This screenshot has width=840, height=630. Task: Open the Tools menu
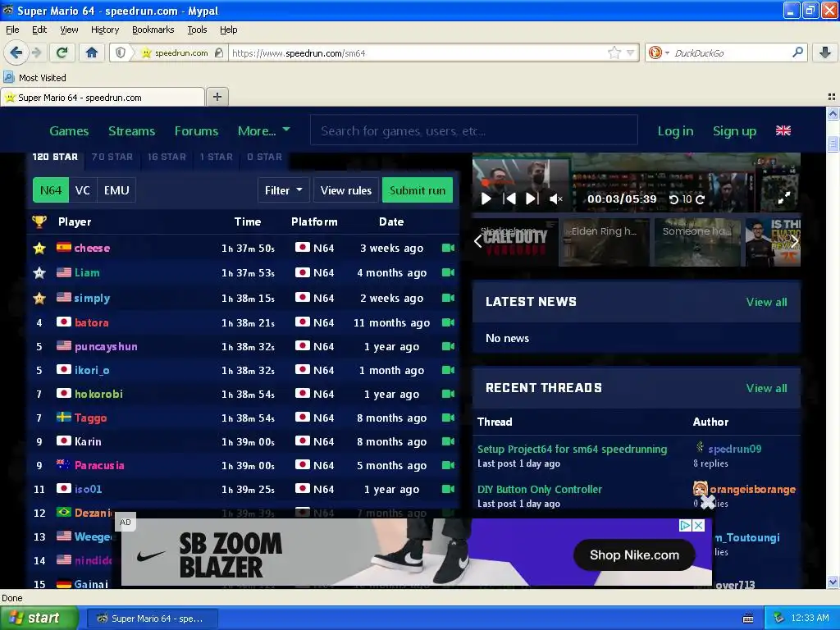(x=197, y=30)
